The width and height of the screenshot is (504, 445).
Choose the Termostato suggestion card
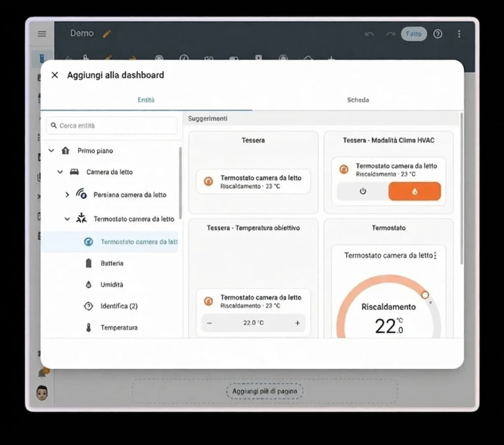[x=389, y=279]
